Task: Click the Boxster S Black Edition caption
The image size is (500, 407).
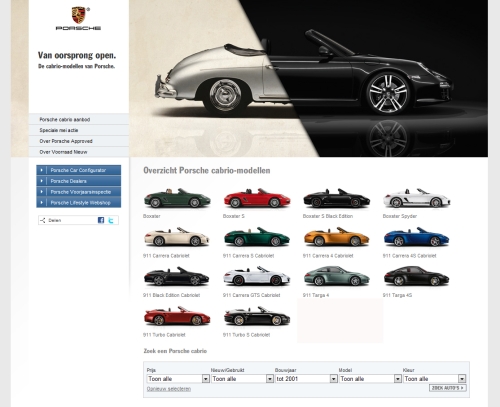Action: click(x=328, y=216)
